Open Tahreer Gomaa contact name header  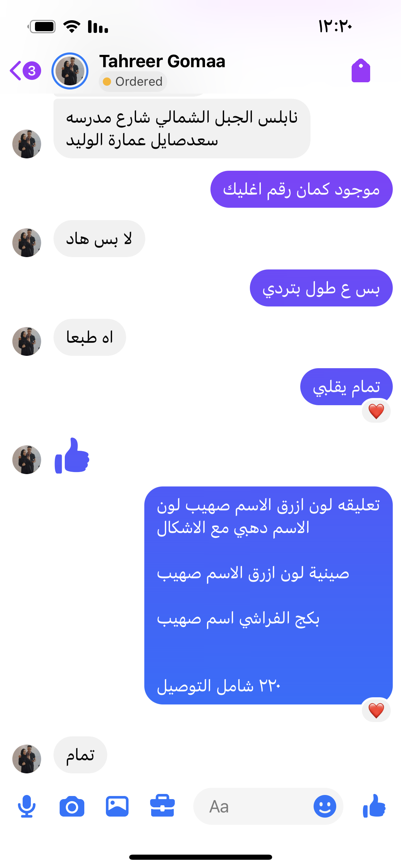pos(162,61)
